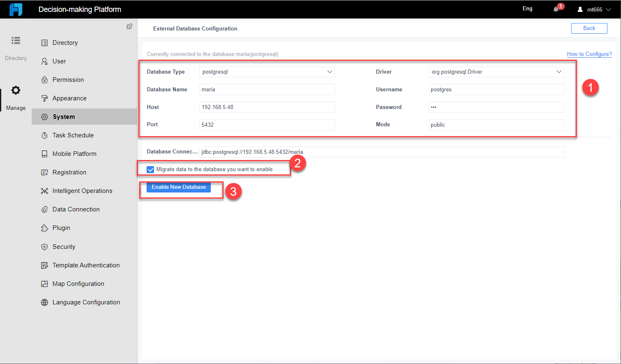This screenshot has width=621, height=364.
Task: Open the How to Configure help link
Action: 589,54
